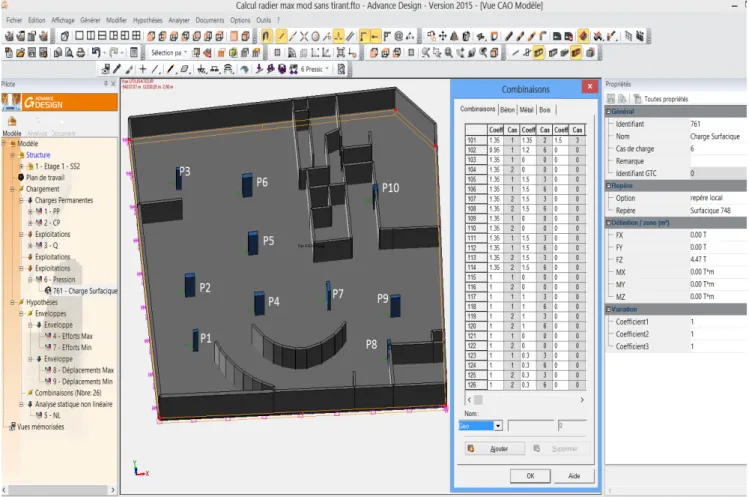
Task: Click the horizontal scrollbar under the combinations table
Action: point(525,400)
